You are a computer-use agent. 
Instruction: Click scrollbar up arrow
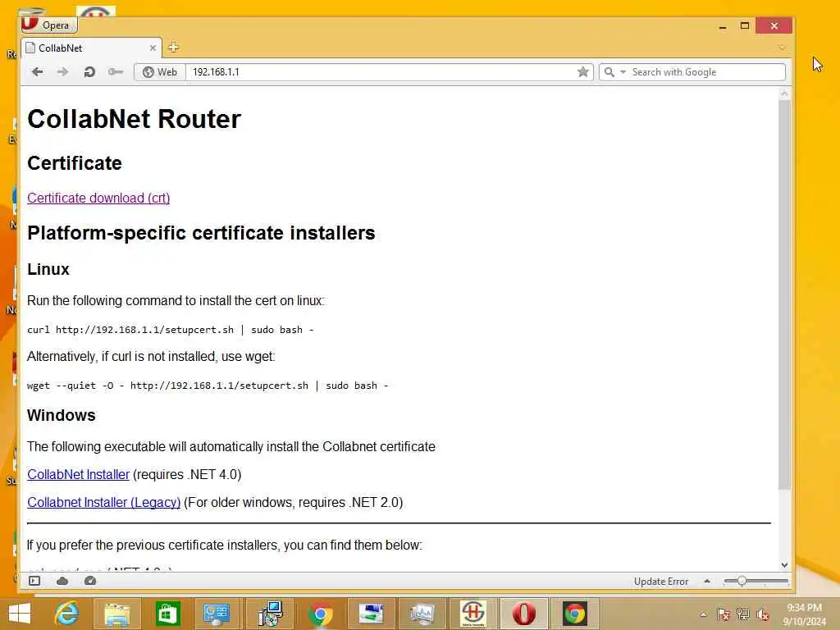[x=784, y=94]
